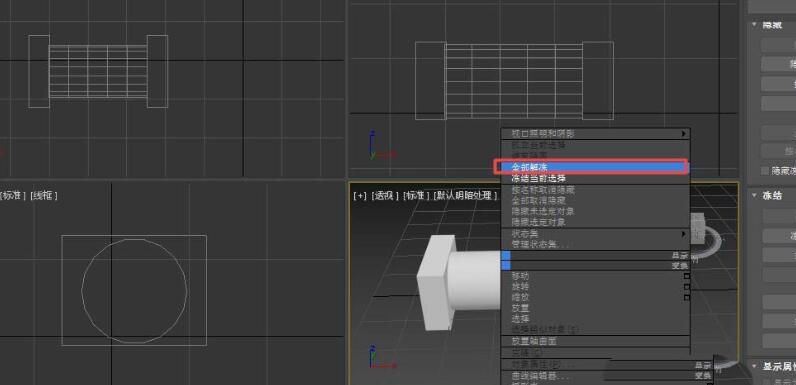Choose 放置轴曲面 menu entry
Screen dimensions: 796x385
595,341
